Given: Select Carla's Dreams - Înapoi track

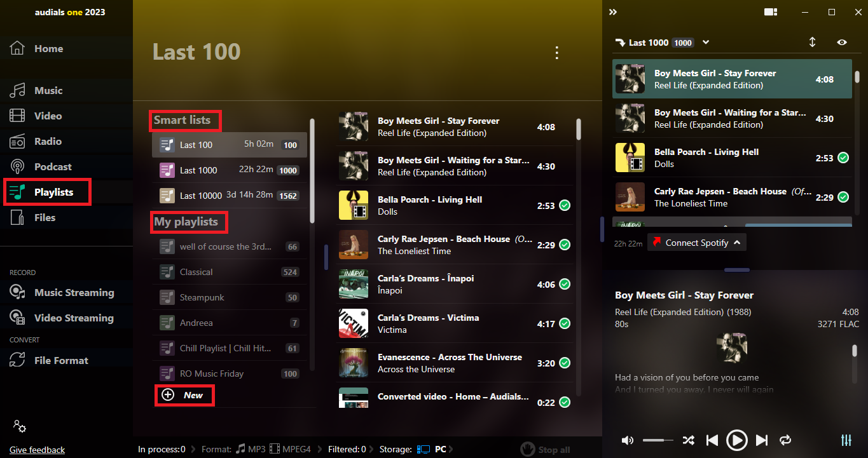Looking at the screenshot, I should tap(454, 285).
